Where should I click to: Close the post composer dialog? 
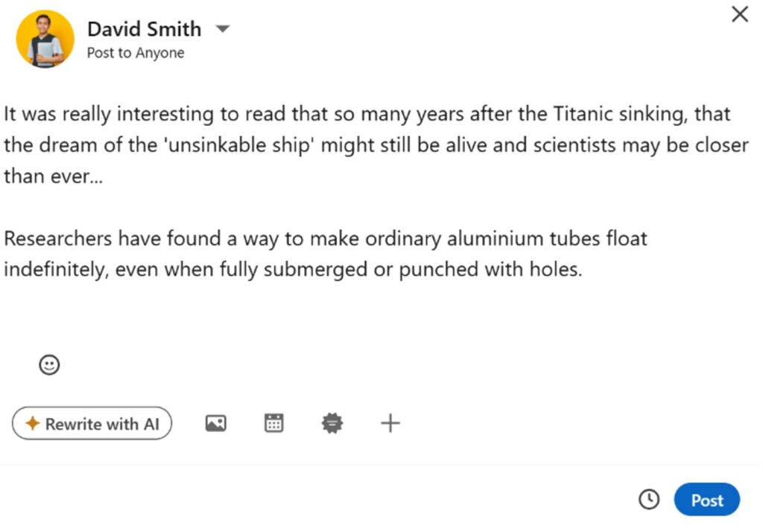(739, 14)
